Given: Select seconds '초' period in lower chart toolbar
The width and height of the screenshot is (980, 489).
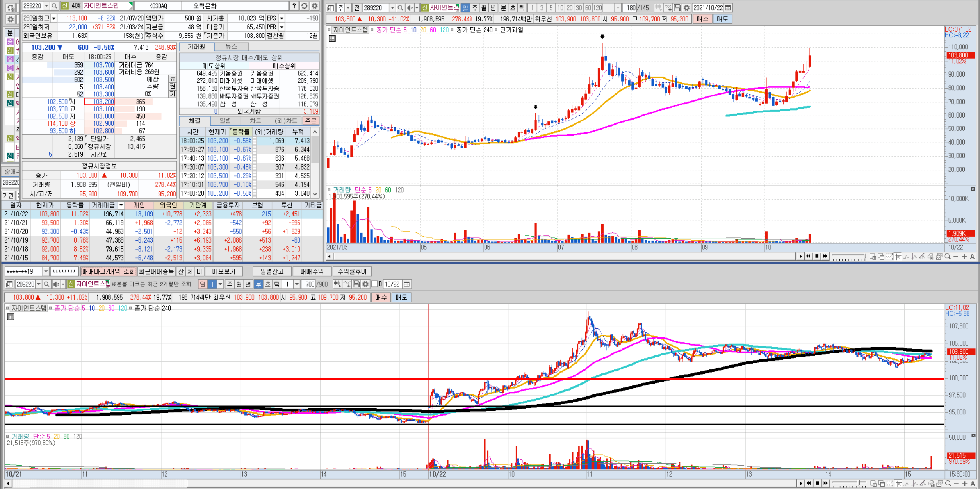Looking at the screenshot, I should [267, 284].
